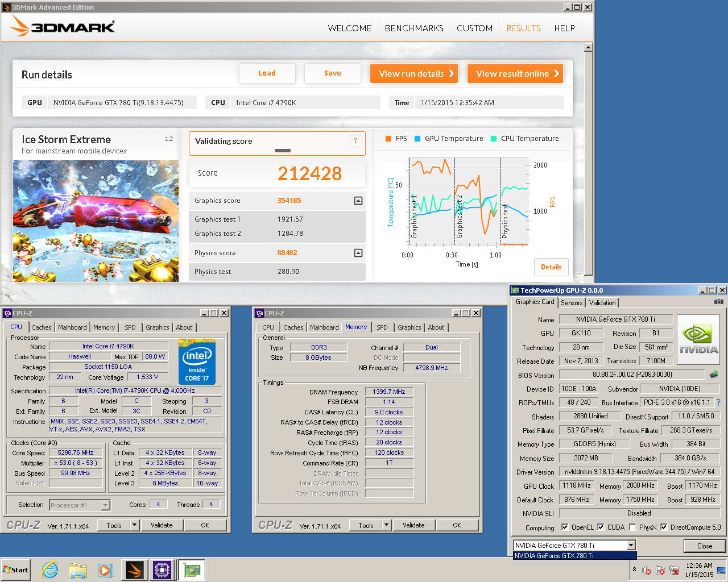728x582 pixels.
Task: Switch to Validation tab in GPU-Z
Action: click(x=602, y=303)
